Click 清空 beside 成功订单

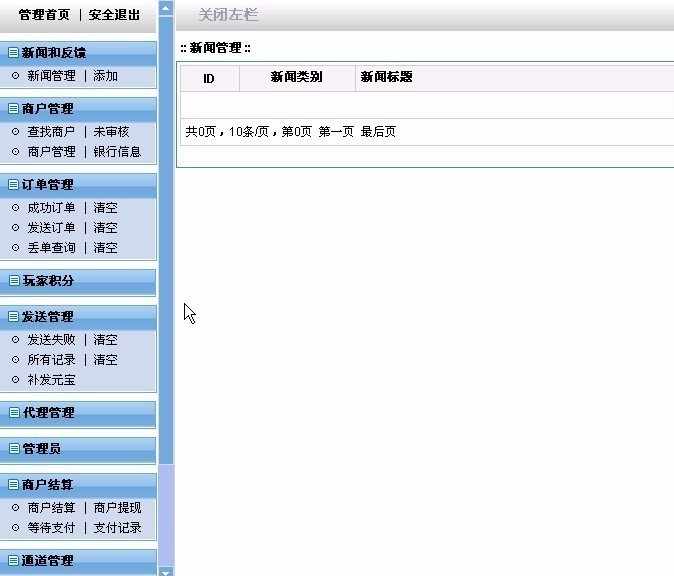pos(105,208)
